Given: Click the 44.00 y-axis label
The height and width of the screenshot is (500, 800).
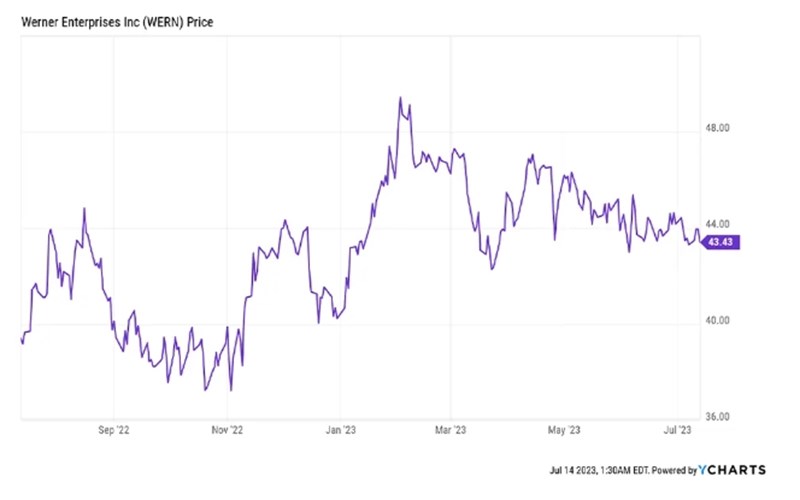Looking at the screenshot, I should coord(721,224).
